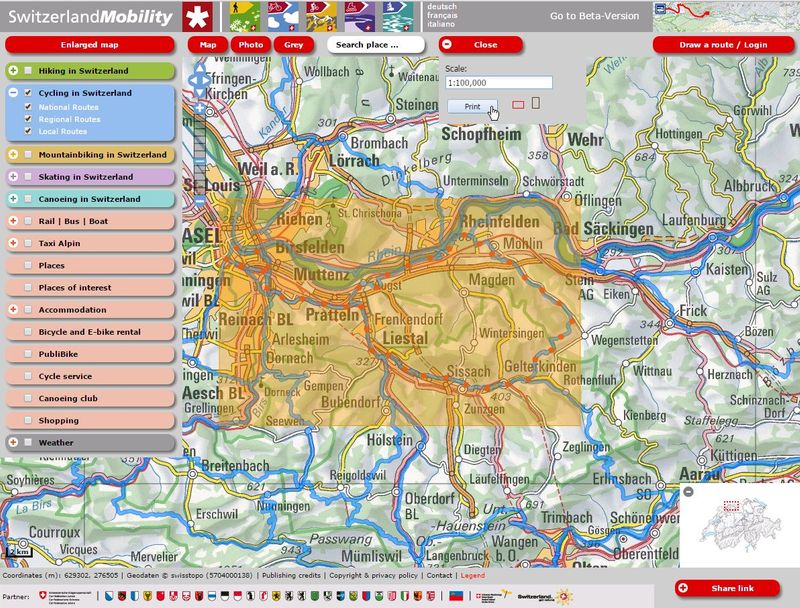
Task: Switch to Grey map view
Action: (293, 45)
